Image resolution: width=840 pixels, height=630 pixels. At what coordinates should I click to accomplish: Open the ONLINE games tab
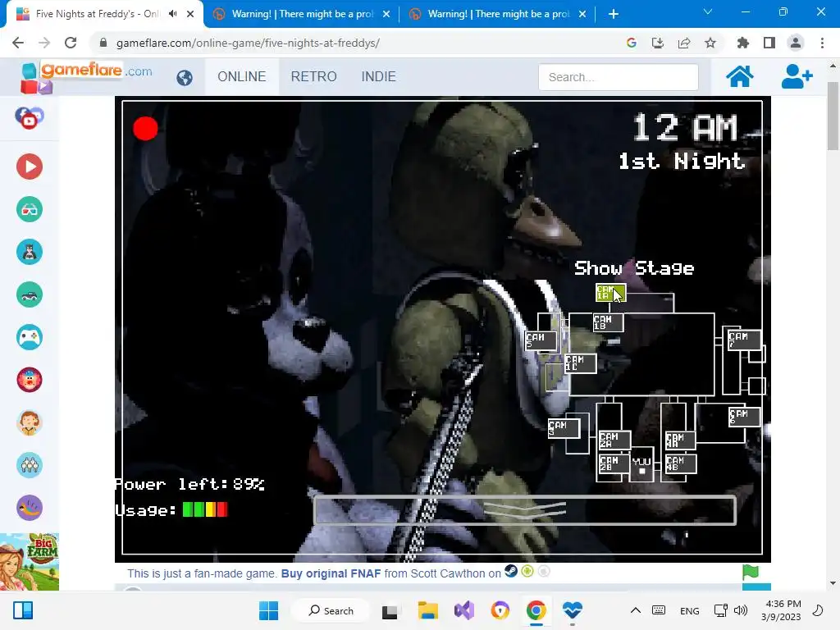pyautogui.click(x=242, y=76)
